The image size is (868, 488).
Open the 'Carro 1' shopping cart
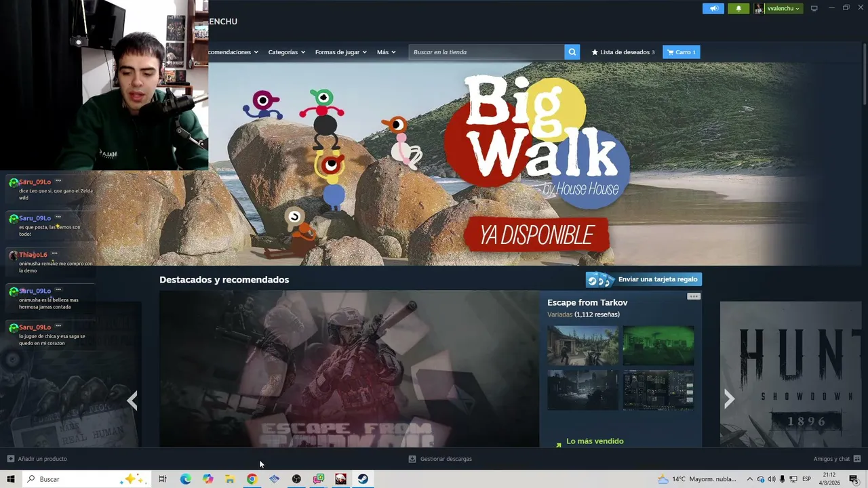point(682,52)
